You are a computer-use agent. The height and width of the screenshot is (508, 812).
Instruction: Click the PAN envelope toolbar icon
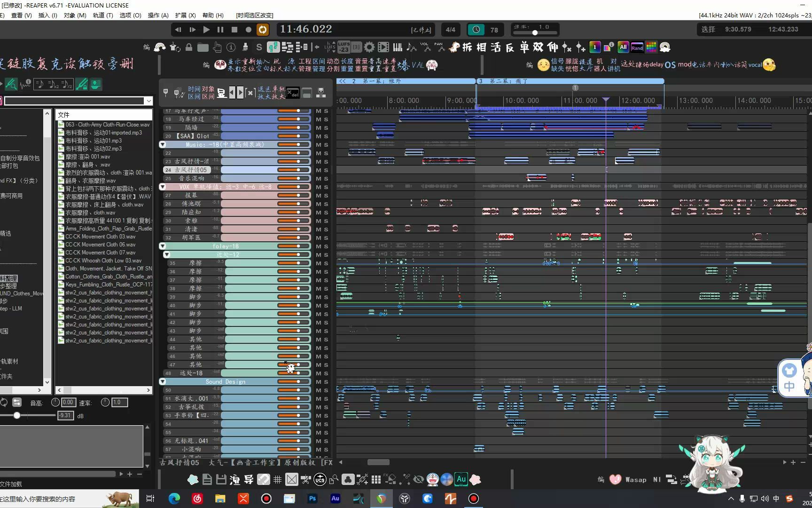click(x=439, y=47)
